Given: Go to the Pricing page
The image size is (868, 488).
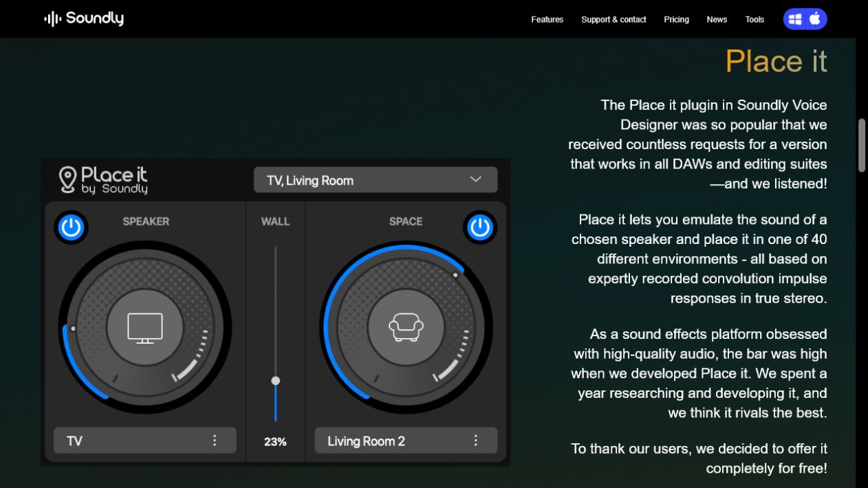Looking at the screenshot, I should point(676,19).
